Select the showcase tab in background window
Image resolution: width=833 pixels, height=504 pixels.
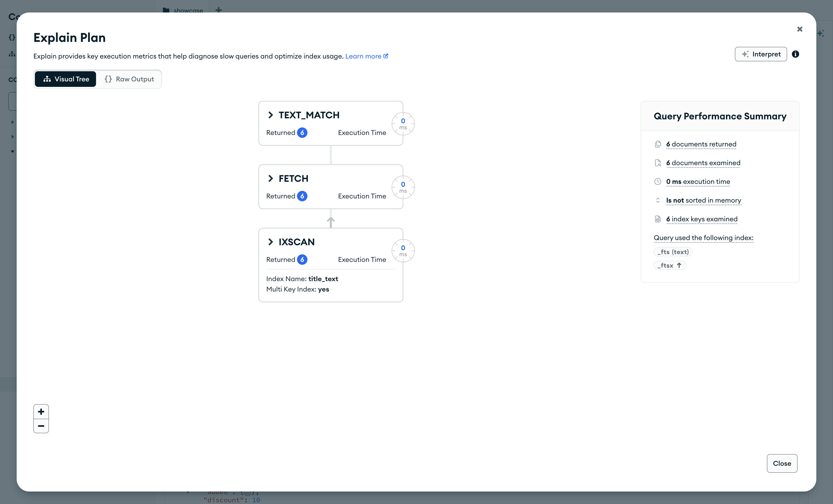click(183, 10)
